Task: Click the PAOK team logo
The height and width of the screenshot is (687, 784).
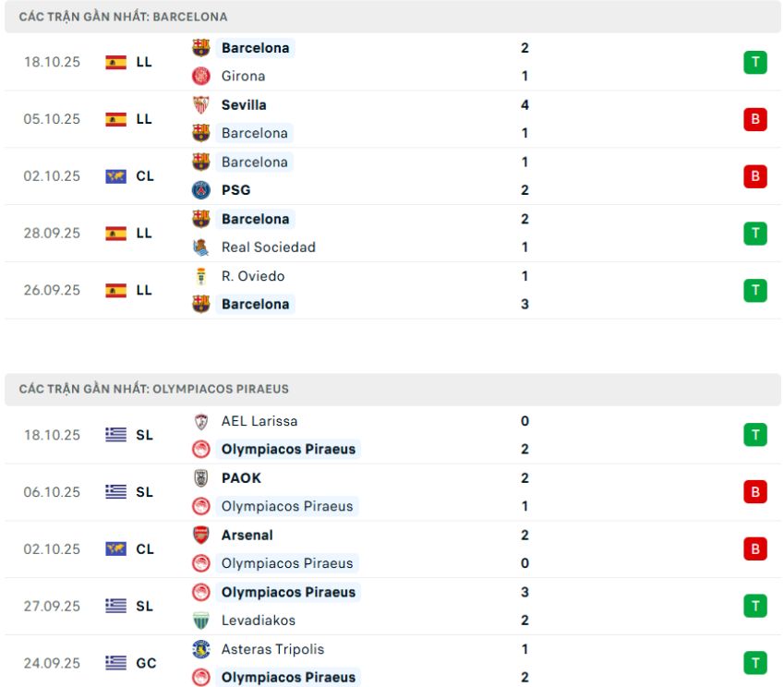Action: 199,477
